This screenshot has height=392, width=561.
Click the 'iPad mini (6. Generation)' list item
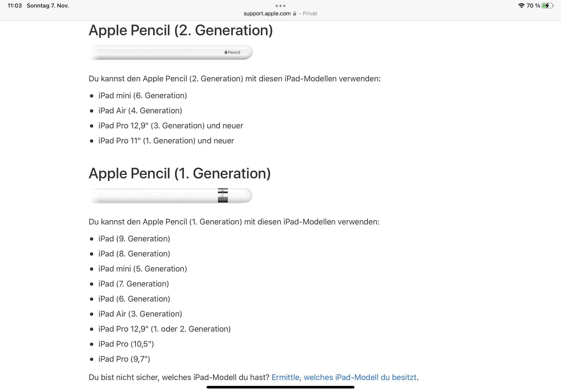tap(142, 96)
